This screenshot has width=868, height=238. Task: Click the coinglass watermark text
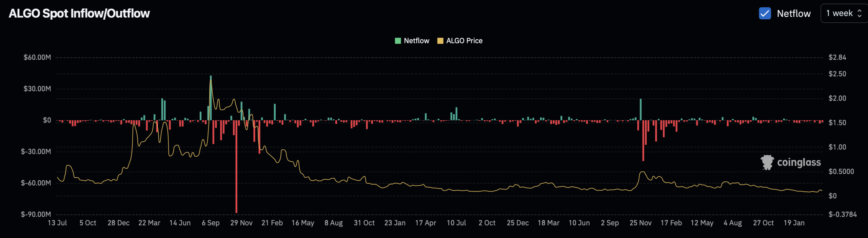(x=799, y=163)
